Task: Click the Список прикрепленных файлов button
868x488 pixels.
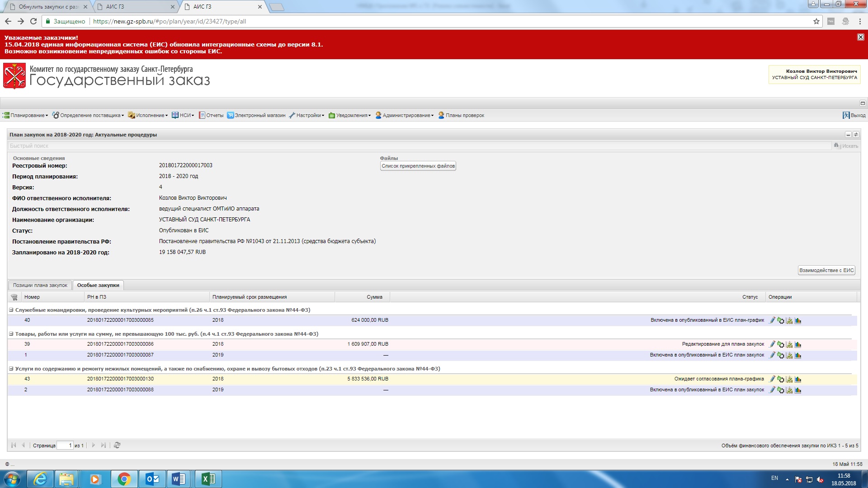Action: 418,166
